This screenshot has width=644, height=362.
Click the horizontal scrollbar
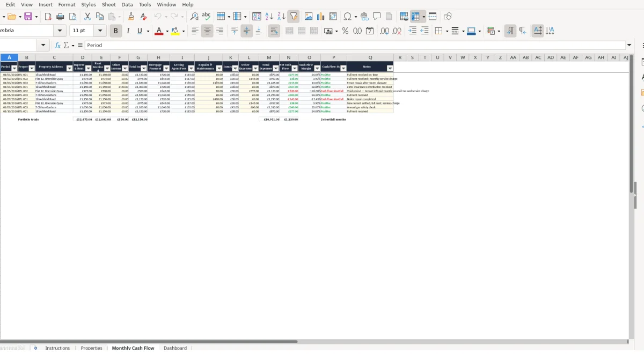tap(149, 341)
